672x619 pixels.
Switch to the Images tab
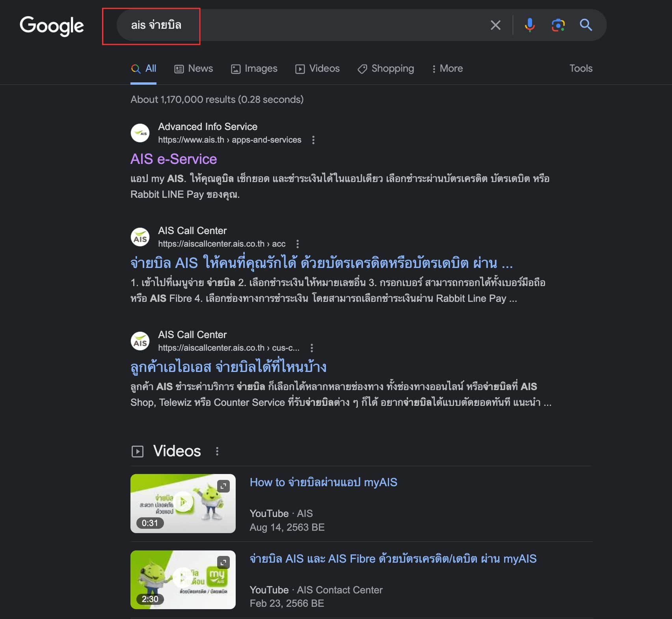254,69
